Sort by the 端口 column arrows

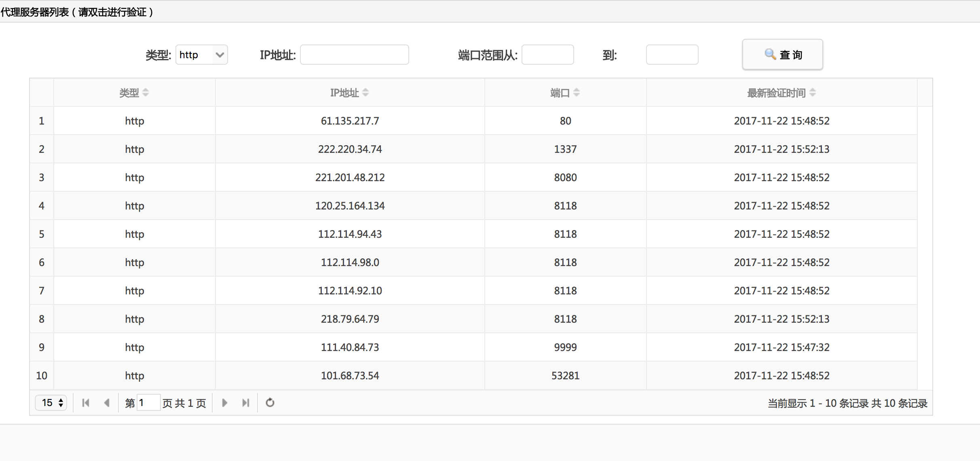(x=577, y=93)
